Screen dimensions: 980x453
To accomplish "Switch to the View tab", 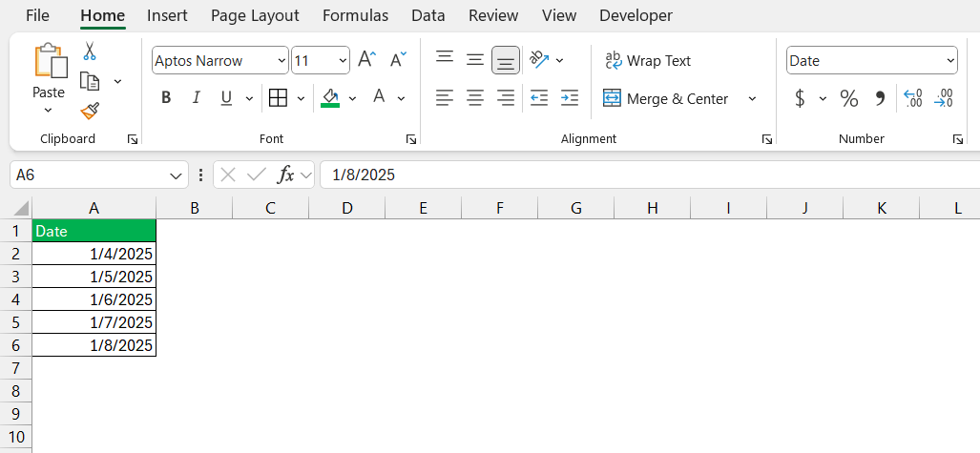I will 559,15.
